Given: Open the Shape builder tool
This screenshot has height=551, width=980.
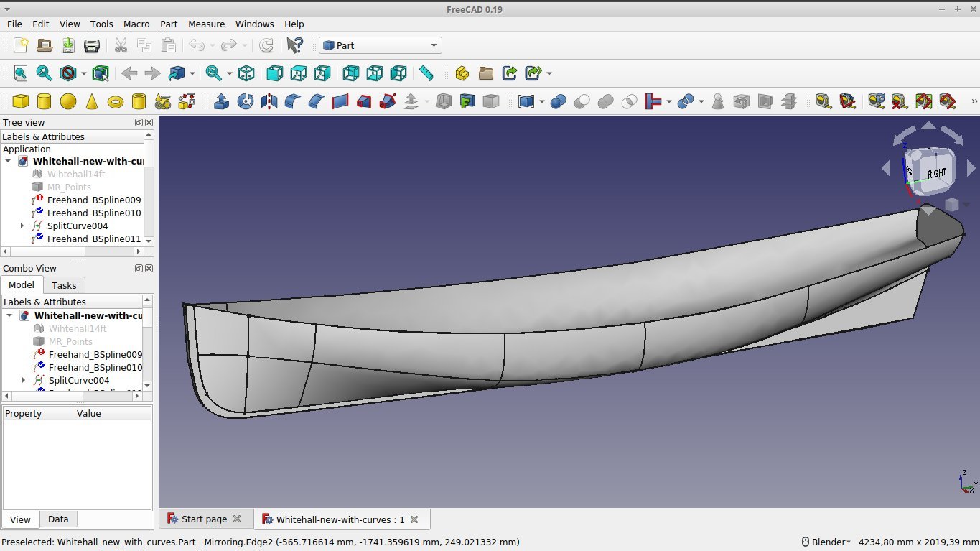Looking at the screenshot, I should 187,101.
